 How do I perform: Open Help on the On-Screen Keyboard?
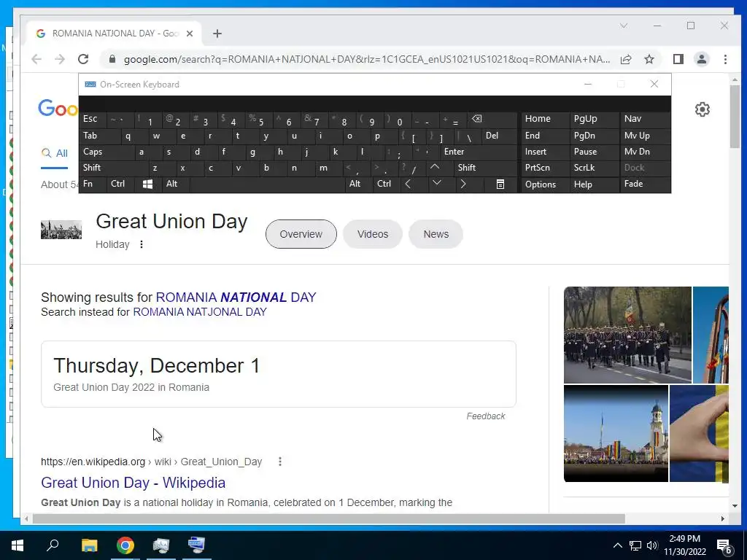(594, 184)
